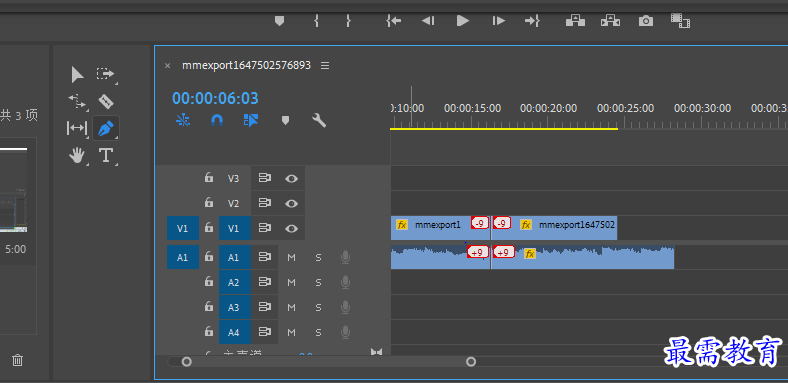Select the Slip tool
The image size is (788, 383).
76,128
